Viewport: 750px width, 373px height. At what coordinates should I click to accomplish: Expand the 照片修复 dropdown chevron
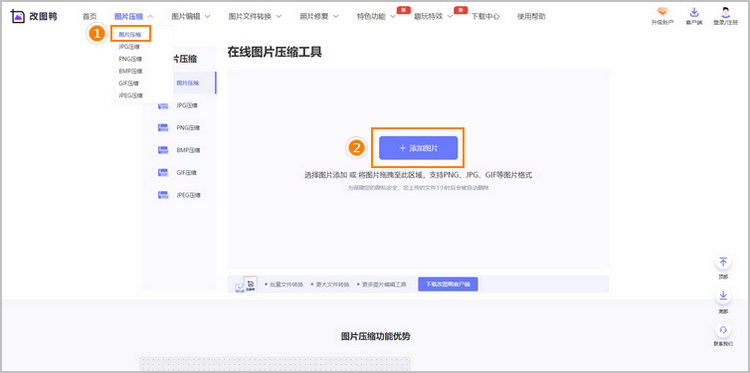(x=335, y=17)
